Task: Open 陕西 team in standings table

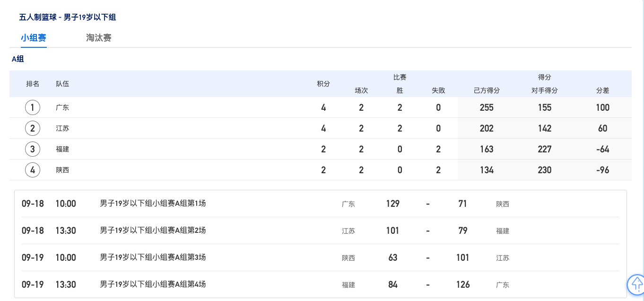Action: (62, 170)
